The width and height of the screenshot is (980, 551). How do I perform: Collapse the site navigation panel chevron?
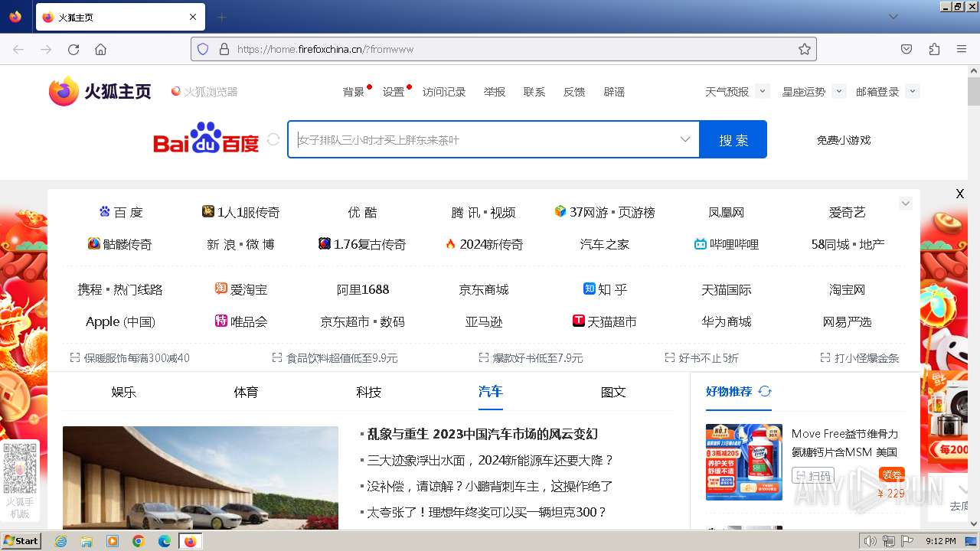[906, 203]
